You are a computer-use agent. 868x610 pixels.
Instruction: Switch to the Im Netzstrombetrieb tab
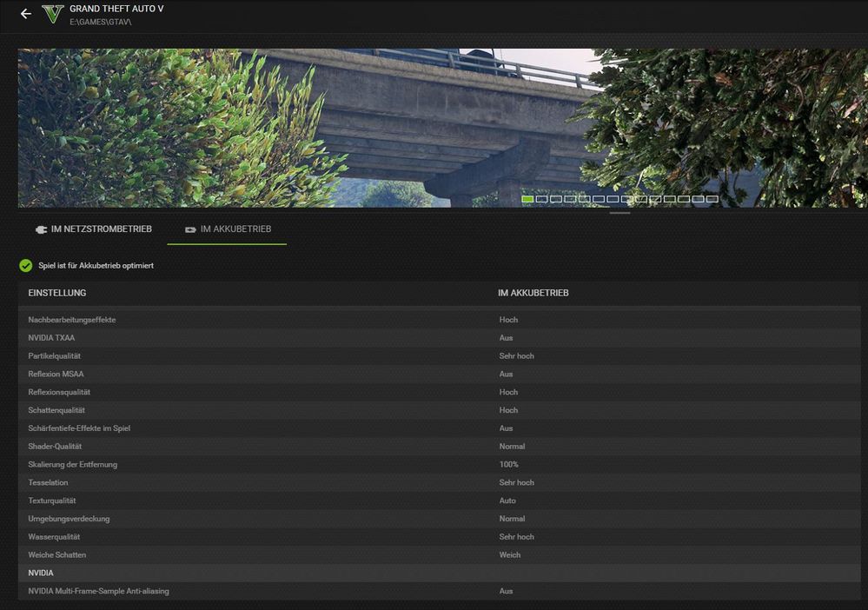pos(94,229)
